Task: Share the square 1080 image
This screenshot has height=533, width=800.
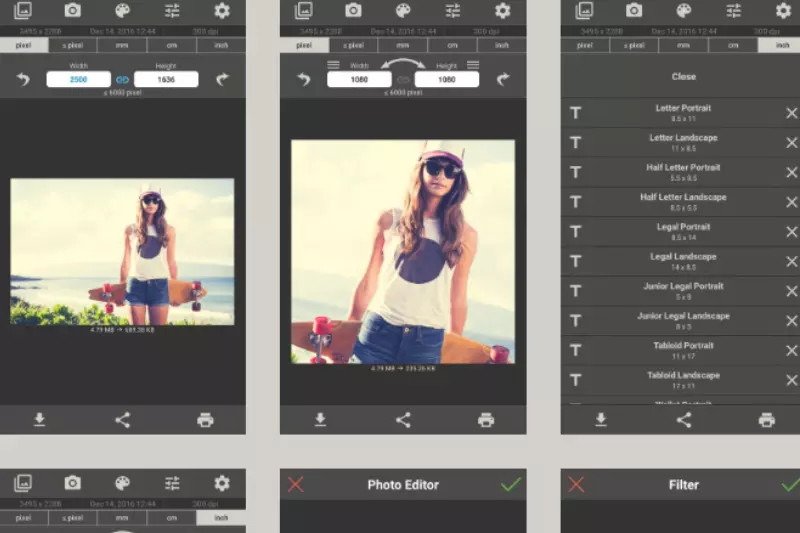Action: click(403, 420)
